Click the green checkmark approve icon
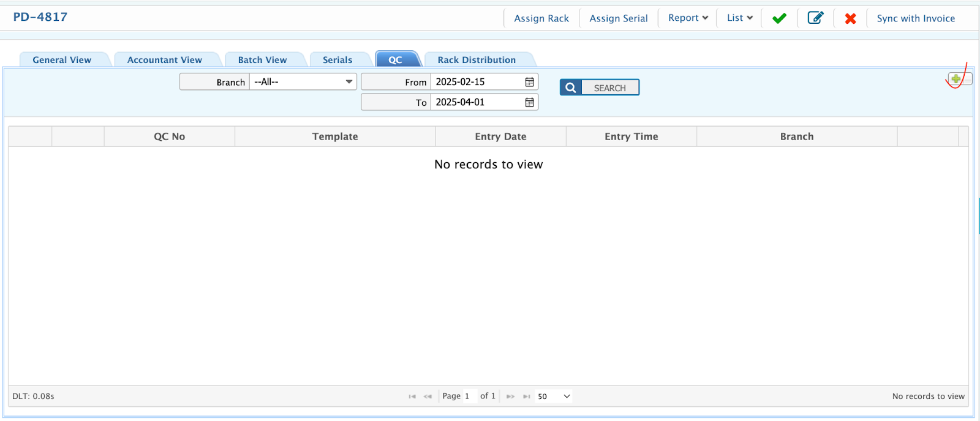This screenshot has height=421, width=980. [x=779, y=18]
